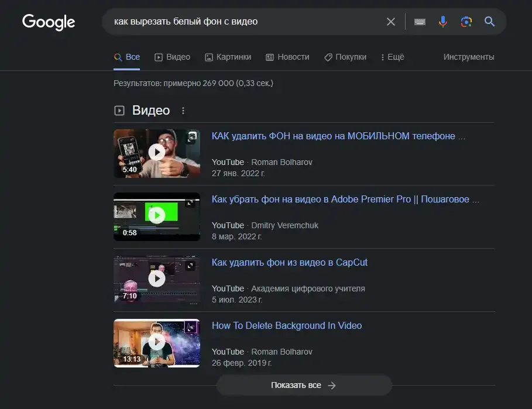This screenshot has height=409, width=532.
Task: Click the results count text
Action: click(x=193, y=83)
